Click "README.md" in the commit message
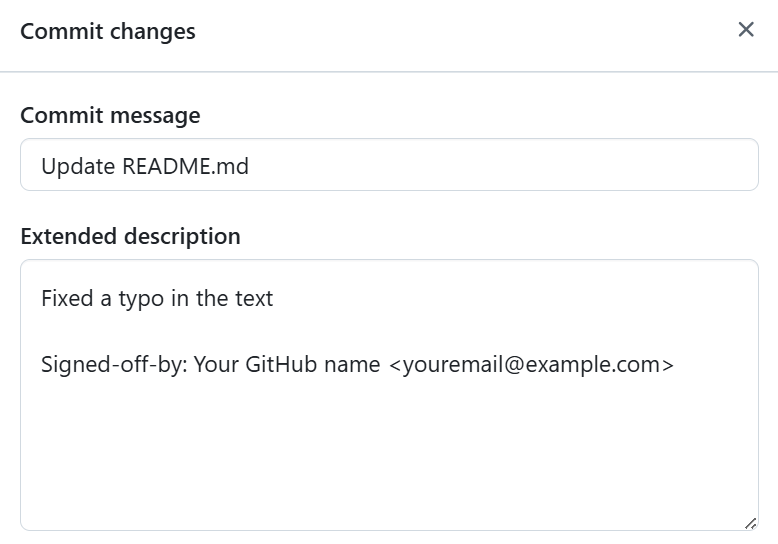 (186, 166)
